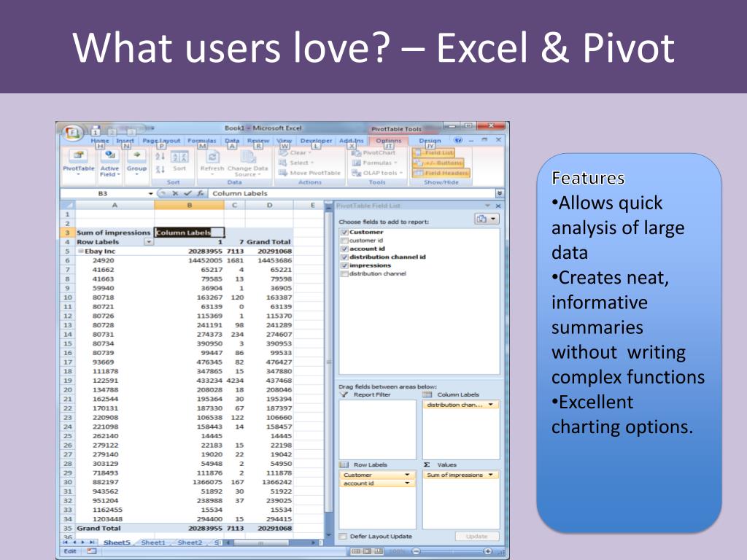747x560 pixels.
Task: Open the Developer ribbon tab
Action: [317, 141]
